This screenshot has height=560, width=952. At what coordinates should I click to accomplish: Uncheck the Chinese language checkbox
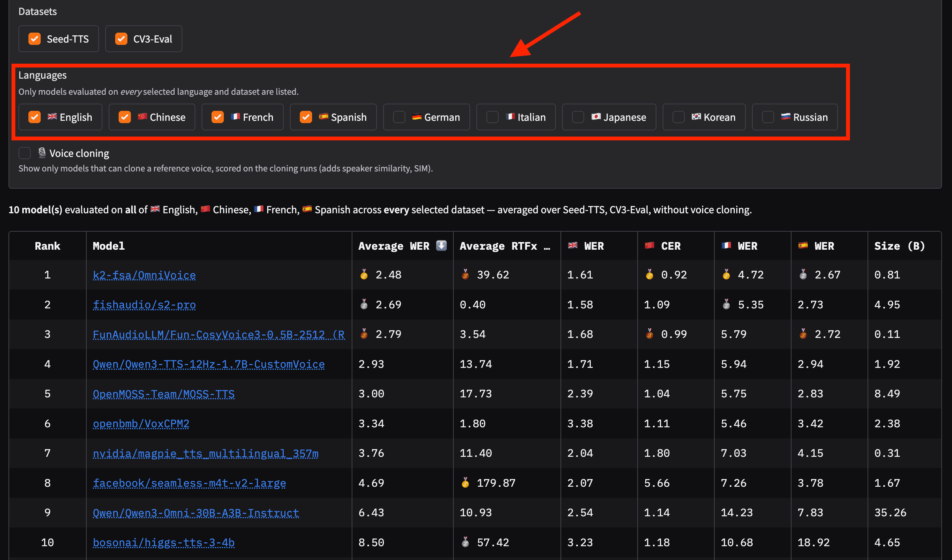coord(125,117)
